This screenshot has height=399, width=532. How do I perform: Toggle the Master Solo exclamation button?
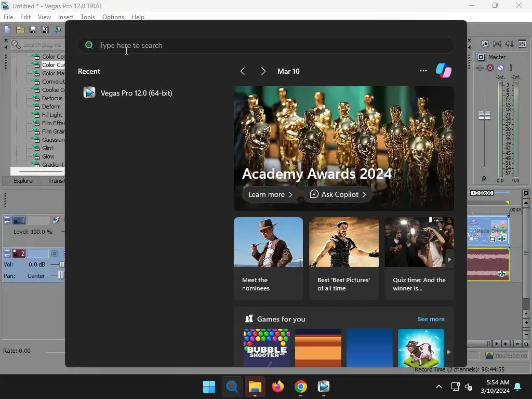511,68
